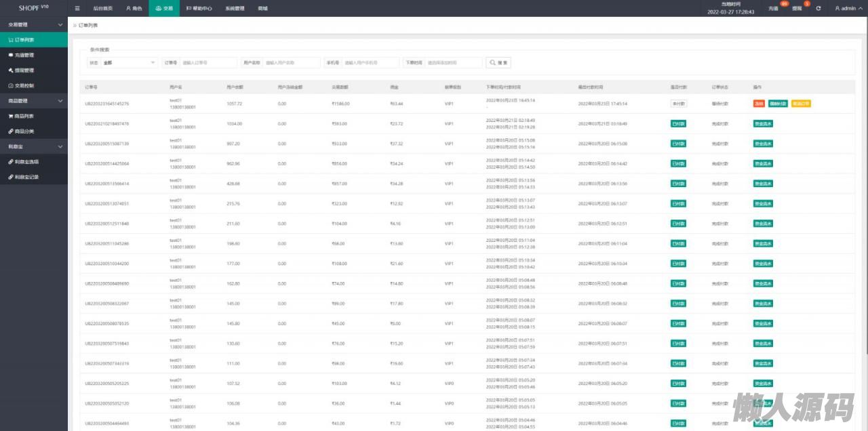Click the hamburger menu collapse icon
Viewport: 868px width, 431px height.
77,8
